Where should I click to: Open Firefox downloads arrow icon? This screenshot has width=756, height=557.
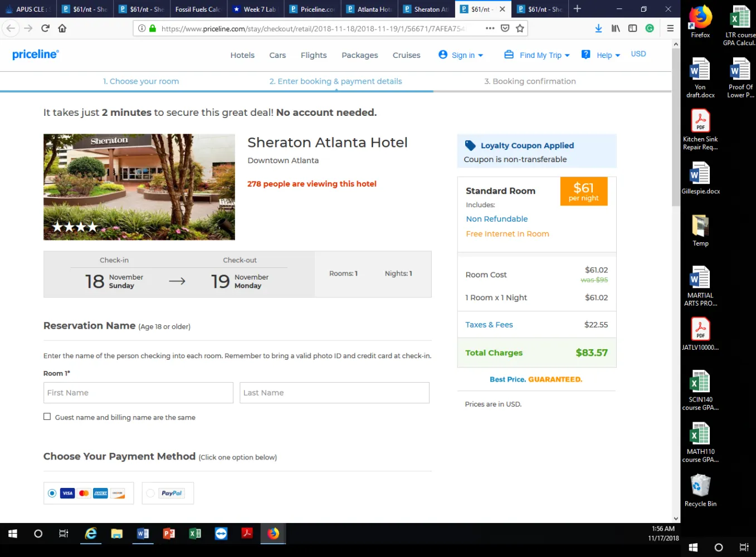click(x=598, y=28)
